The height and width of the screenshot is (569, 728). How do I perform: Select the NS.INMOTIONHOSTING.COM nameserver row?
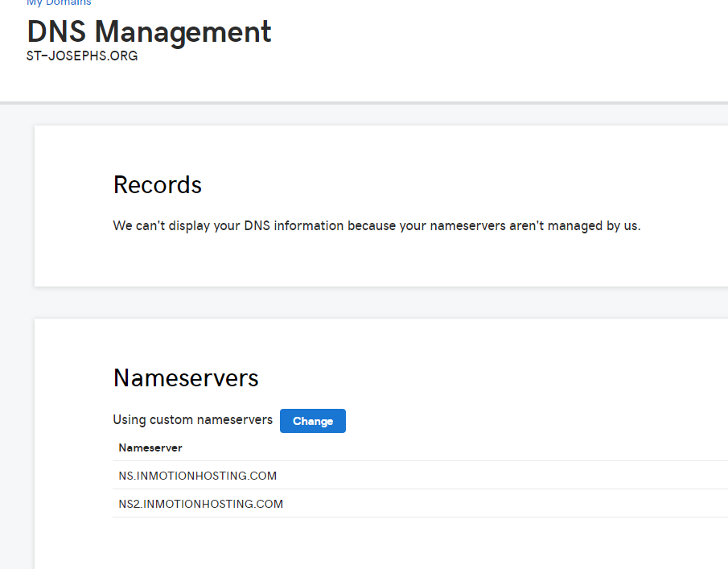click(198, 476)
